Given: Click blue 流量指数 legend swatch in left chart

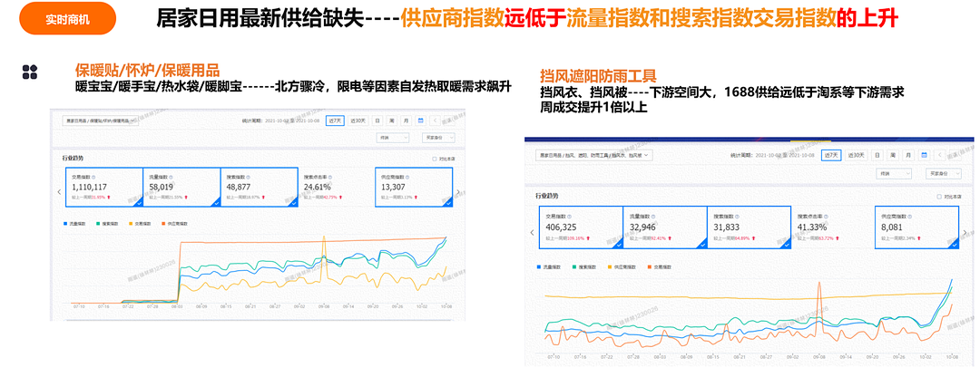Looking at the screenshot, I should point(67,222).
